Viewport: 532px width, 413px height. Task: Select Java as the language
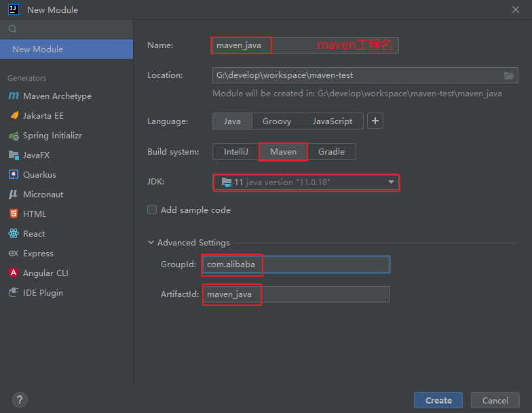click(x=232, y=121)
